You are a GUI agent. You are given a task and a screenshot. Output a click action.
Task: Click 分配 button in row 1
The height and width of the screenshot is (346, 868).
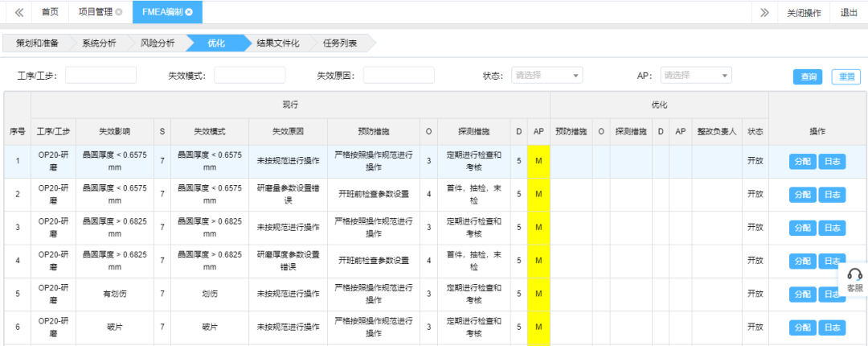tap(802, 161)
